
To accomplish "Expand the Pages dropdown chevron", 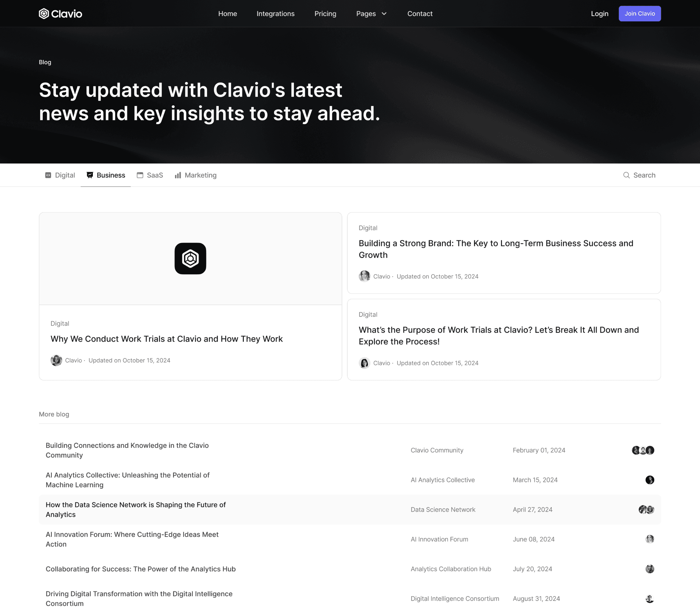I will [x=384, y=14].
